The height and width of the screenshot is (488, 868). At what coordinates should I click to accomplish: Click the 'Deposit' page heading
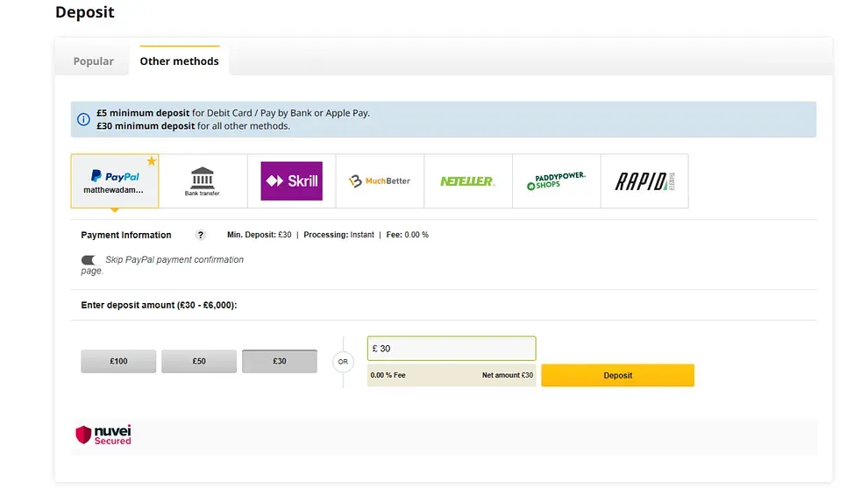pyautogui.click(x=85, y=12)
